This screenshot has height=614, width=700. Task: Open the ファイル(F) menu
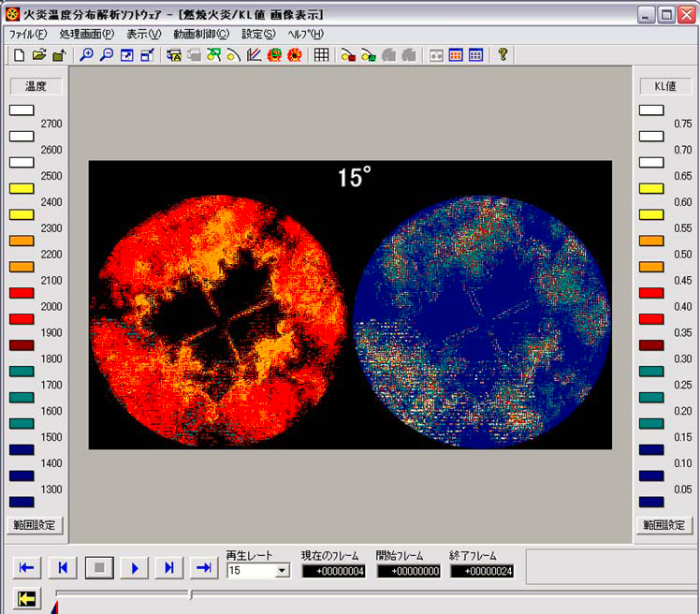point(27,34)
